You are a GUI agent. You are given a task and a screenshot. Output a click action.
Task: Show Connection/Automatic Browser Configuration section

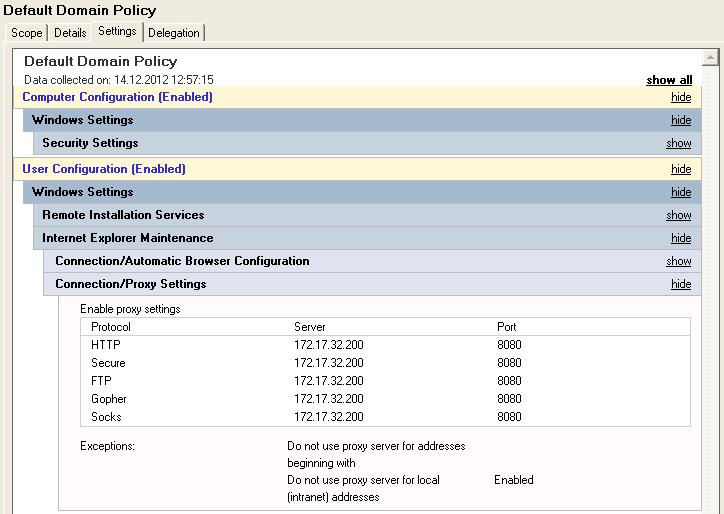click(x=679, y=261)
